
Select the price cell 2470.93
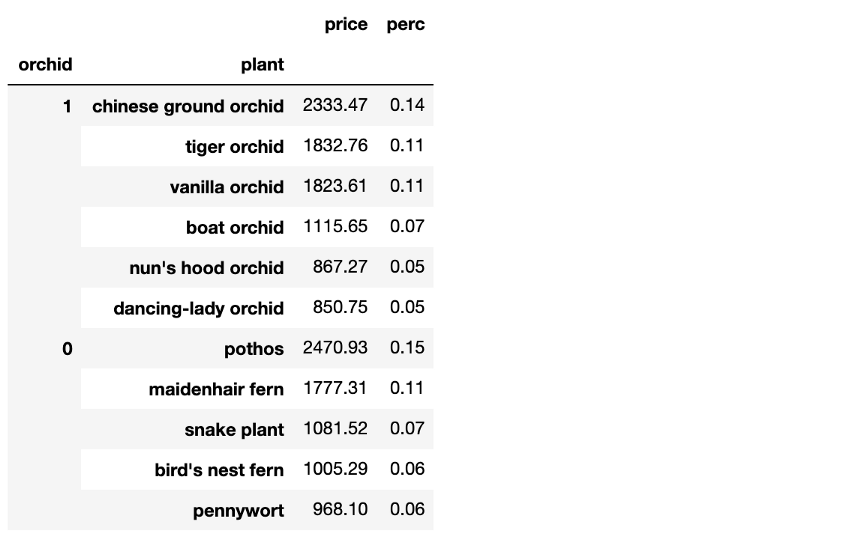click(x=335, y=349)
